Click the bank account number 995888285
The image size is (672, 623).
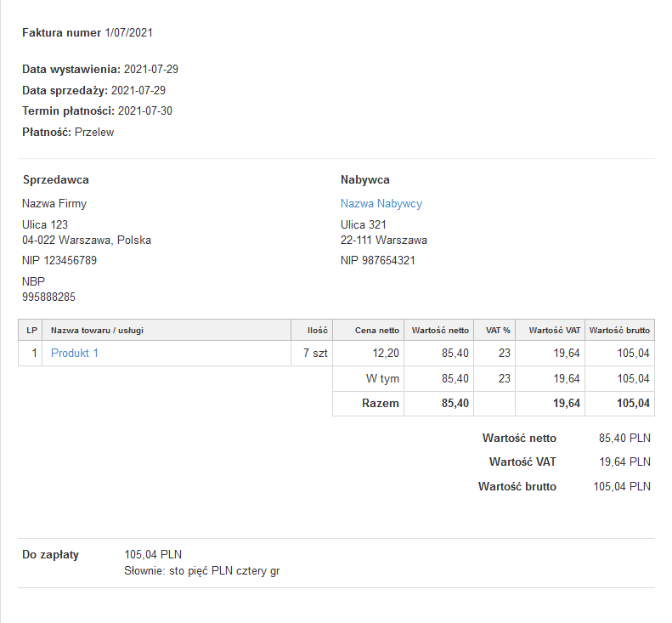[x=48, y=297]
